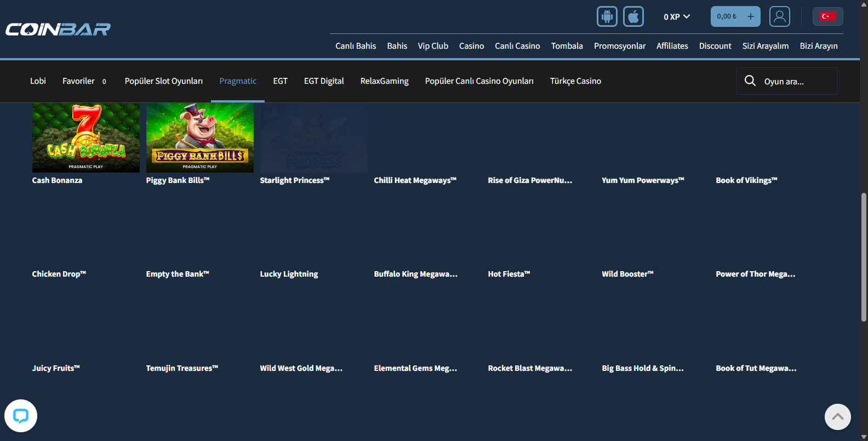Go to the Promosyonlar menu
868x441 pixels.
click(x=620, y=46)
